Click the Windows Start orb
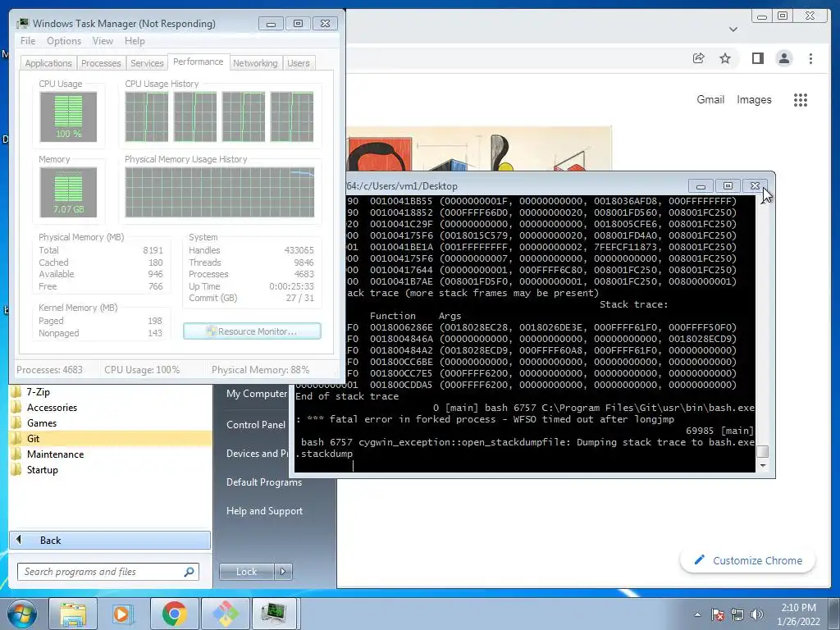 (x=22, y=614)
